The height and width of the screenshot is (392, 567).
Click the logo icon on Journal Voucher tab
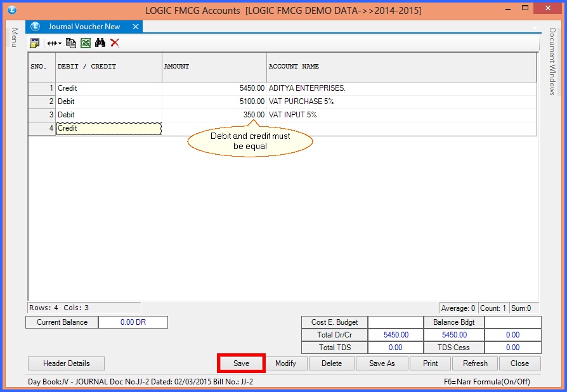click(x=35, y=27)
